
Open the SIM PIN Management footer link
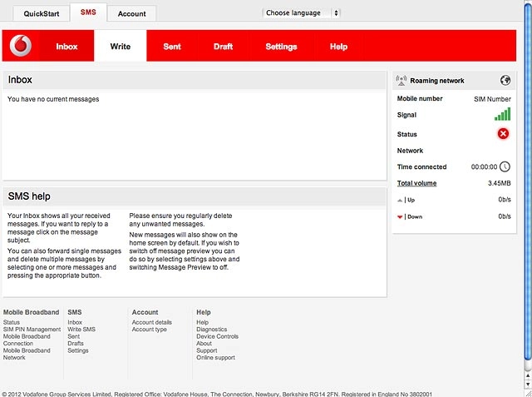click(32, 330)
